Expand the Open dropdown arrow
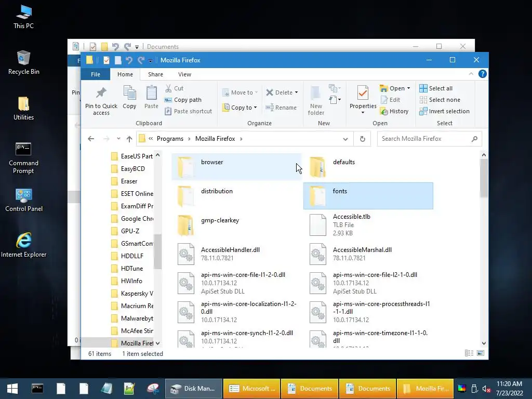This screenshot has height=399, width=532. 408,88
